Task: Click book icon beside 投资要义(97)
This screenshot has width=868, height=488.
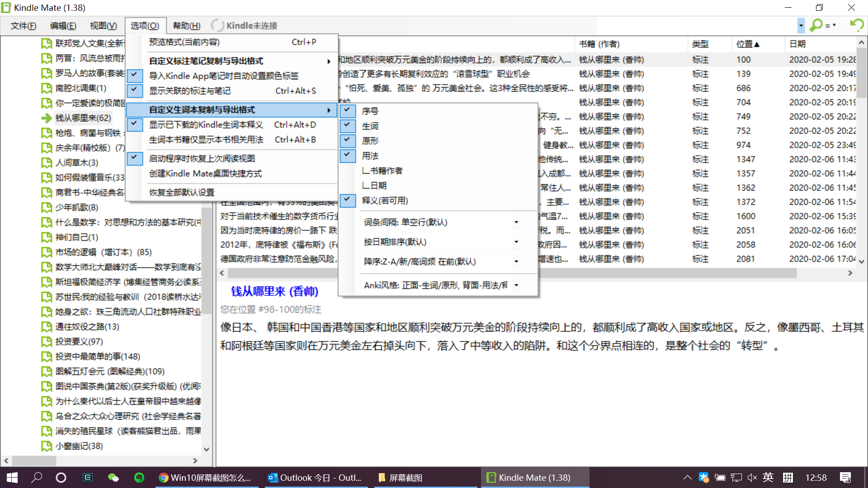Action: pos(46,342)
